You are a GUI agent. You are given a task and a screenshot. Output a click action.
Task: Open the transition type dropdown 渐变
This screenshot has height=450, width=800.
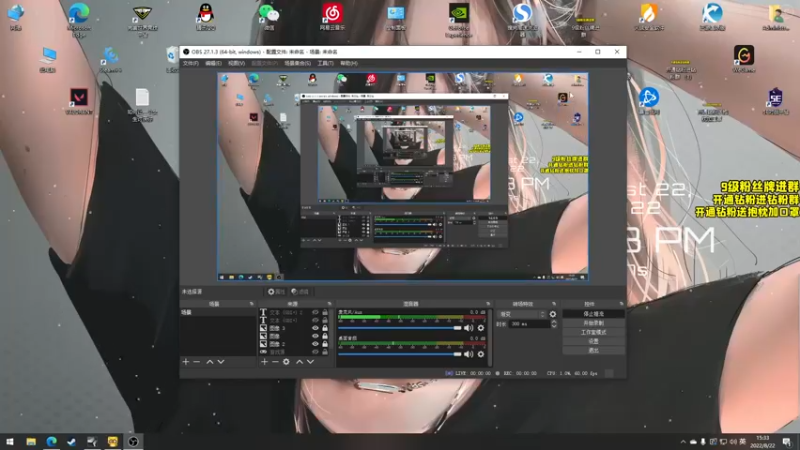[x=521, y=314]
